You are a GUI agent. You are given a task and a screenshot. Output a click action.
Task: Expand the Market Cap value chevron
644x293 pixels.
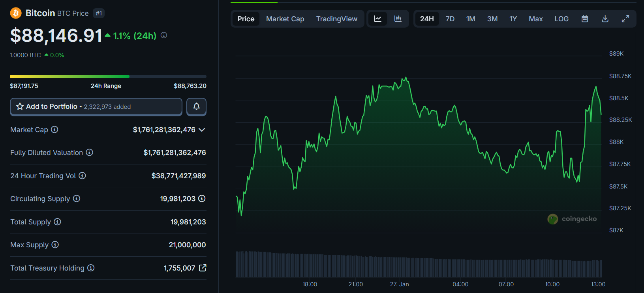(202, 130)
